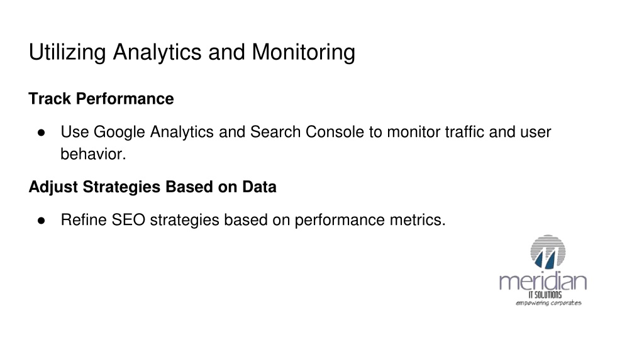Select the Track Performance heading
The height and width of the screenshot is (362, 644).
pyautogui.click(x=101, y=99)
